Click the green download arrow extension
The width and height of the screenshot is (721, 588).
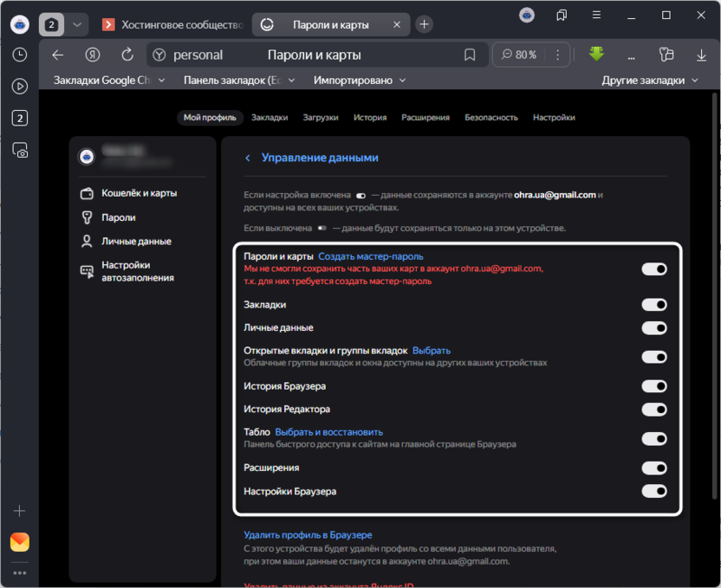coord(596,54)
